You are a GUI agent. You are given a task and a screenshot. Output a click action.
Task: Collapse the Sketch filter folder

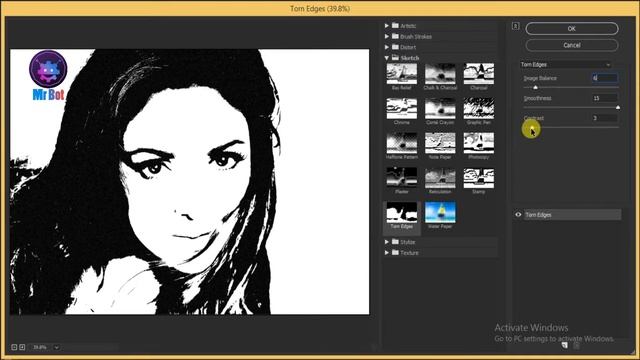[387, 58]
